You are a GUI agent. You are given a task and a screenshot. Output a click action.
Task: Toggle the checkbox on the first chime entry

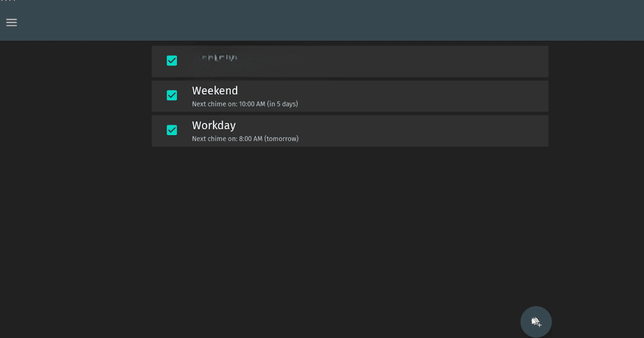(172, 61)
